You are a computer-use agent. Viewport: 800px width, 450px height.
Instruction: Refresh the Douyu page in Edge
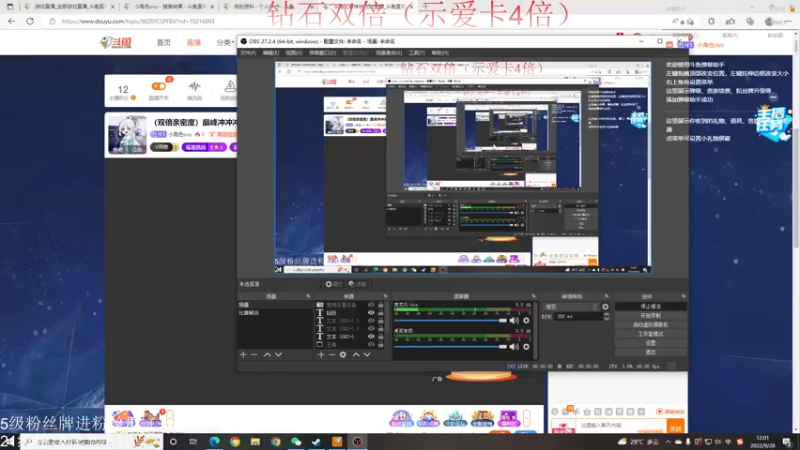coord(30,21)
